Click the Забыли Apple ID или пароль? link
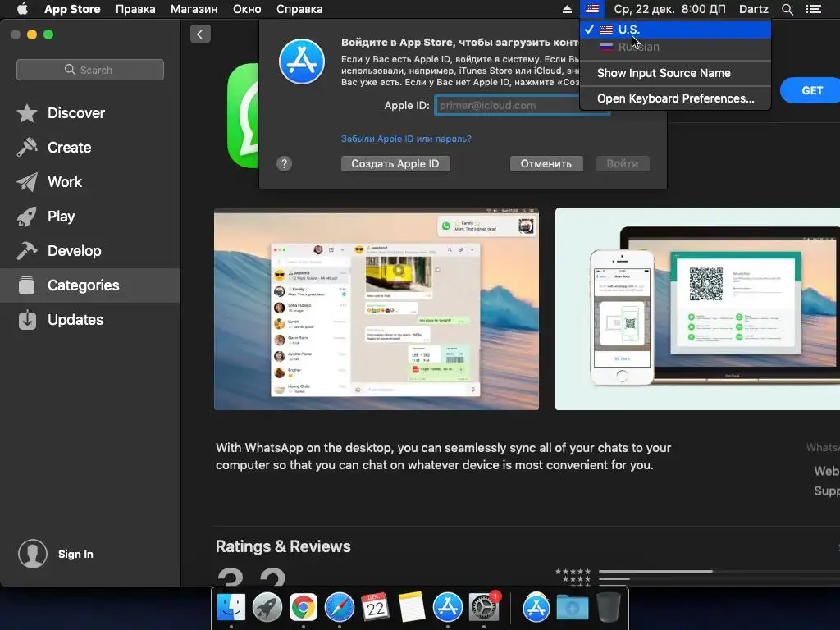 click(406, 139)
